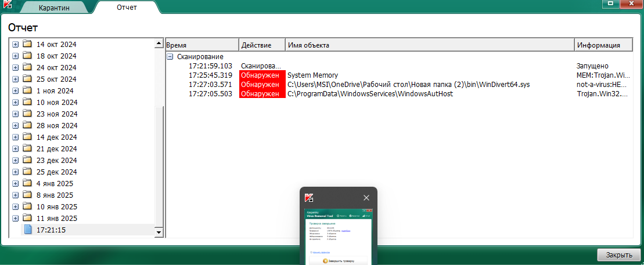The width and height of the screenshot is (644, 265).
Task: Close the taskbar preview with the X
Action: point(366,198)
